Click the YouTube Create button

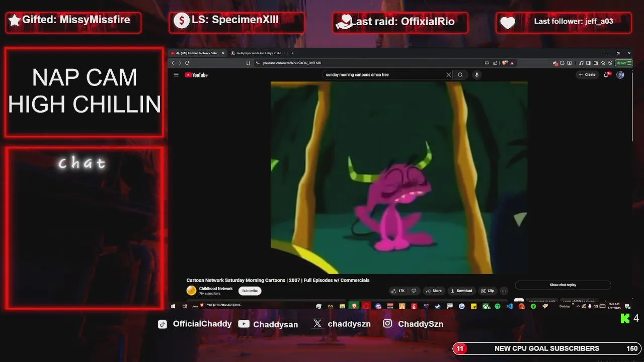pyautogui.click(x=587, y=74)
